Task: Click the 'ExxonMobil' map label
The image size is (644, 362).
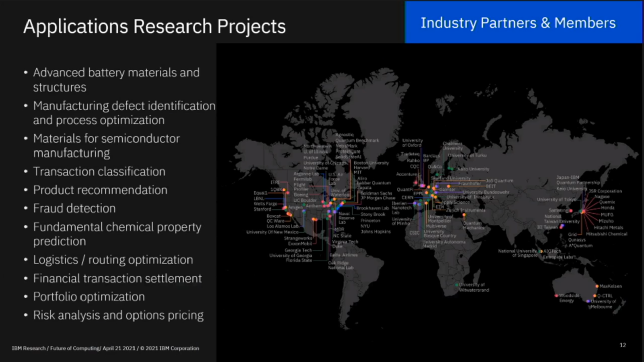Action: pos(300,244)
